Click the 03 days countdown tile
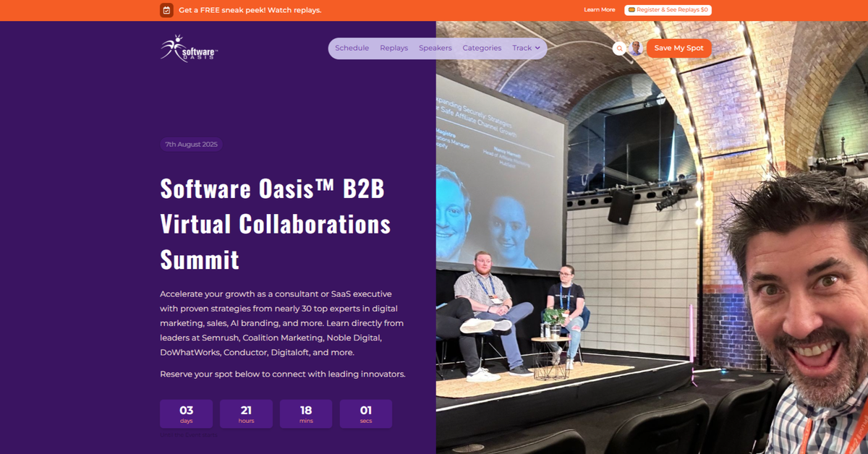The height and width of the screenshot is (454, 868). tap(186, 413)
